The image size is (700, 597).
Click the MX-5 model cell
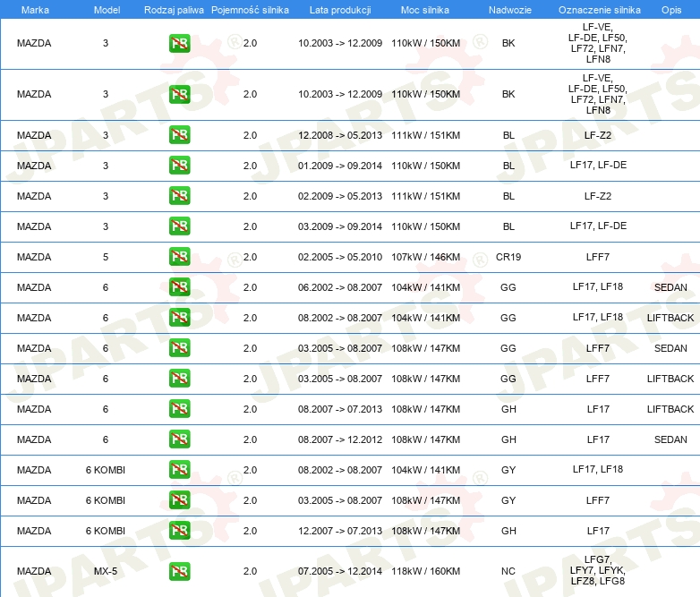pos(105,571)
